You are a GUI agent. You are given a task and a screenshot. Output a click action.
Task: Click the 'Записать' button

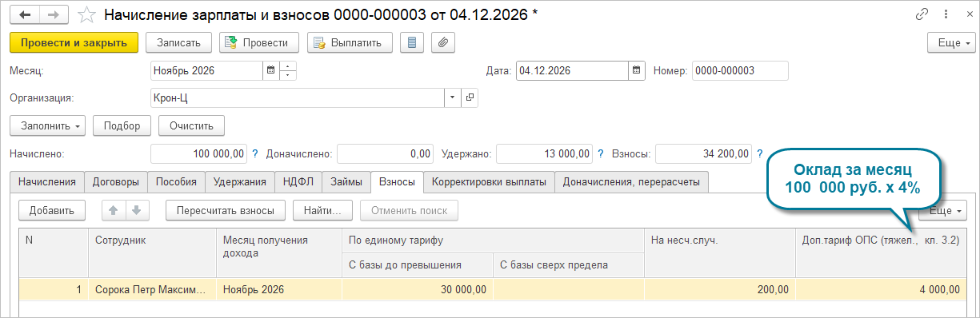click(x=179, y=42)
